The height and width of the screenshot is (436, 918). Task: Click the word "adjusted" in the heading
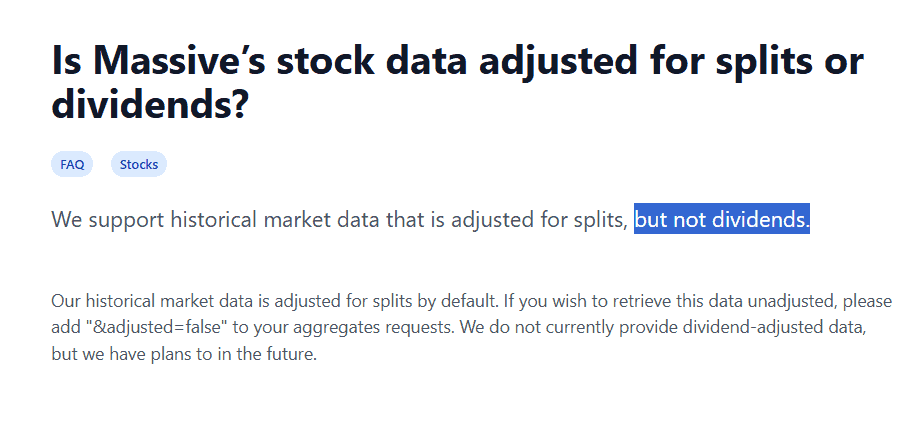[574, 60]
